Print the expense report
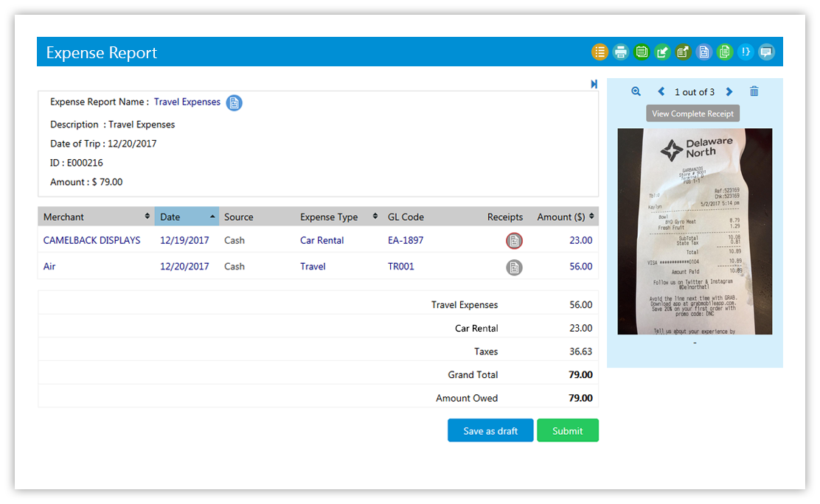The image size is (820, 504). click(x=621, y=52)
